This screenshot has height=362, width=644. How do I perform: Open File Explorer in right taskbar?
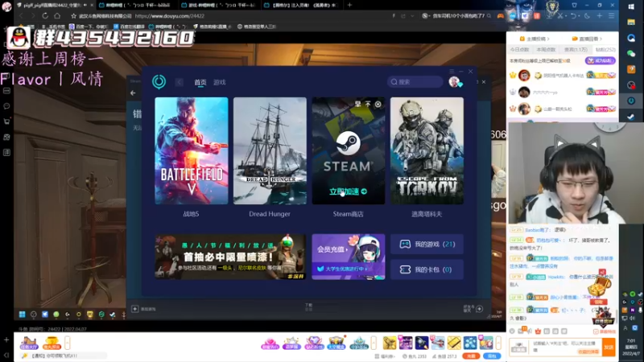click(x=631, y=23)
